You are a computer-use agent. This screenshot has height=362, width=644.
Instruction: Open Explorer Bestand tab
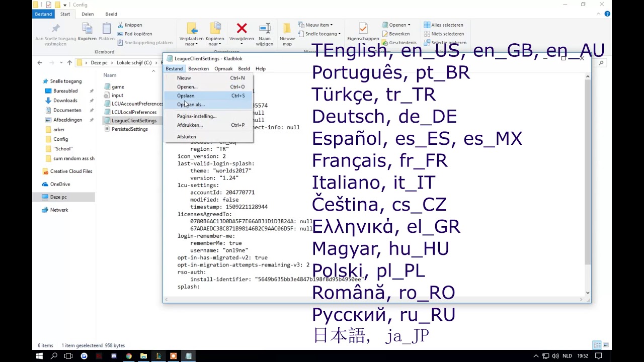[43, 14]
